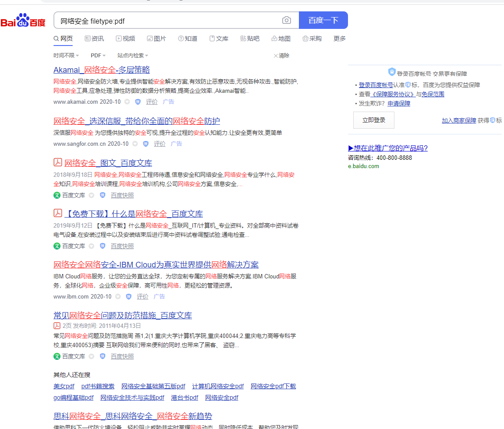Click 评价 link under the Akamai result
This screenshot has width=504, height=429.
152,102
